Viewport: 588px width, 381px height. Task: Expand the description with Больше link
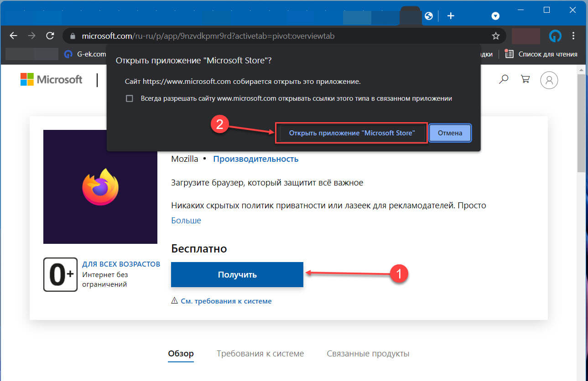186,220
